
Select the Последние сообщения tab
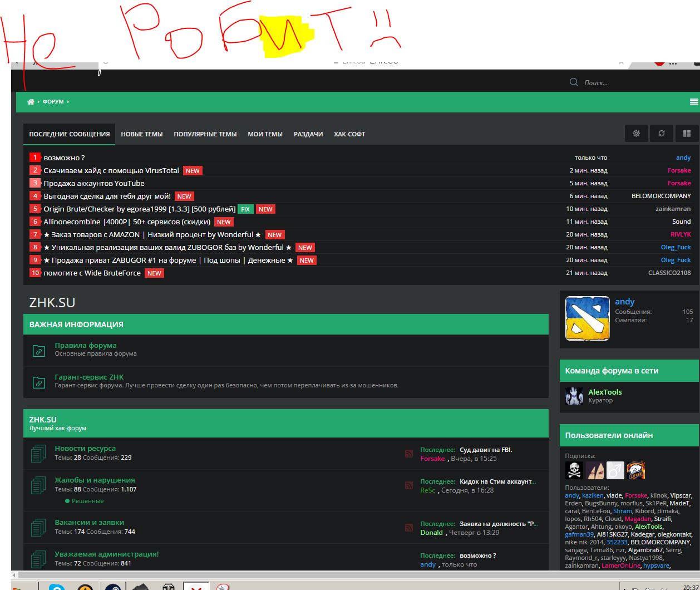70,134
